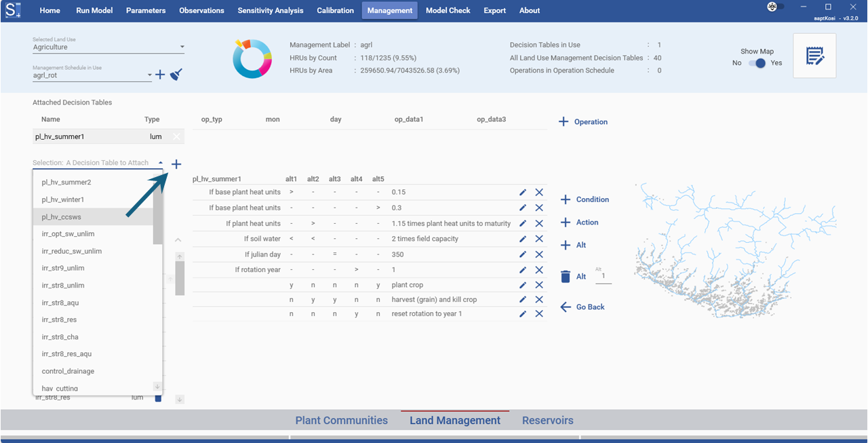Image resolution: width=868 pixels, height=443 pixels.
Task: Delete an alternative using the trash Alt icon
Action: coord(566,275)
